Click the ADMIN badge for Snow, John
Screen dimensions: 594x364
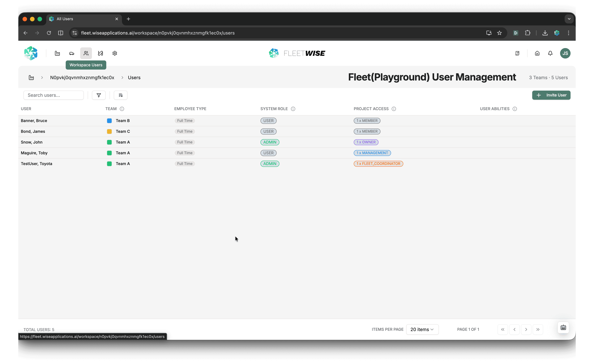pyautogui.click(x=270, y=142)
